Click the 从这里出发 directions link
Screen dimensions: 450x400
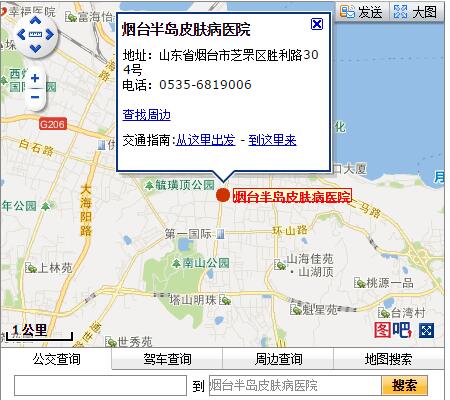[x=206, y=140]
